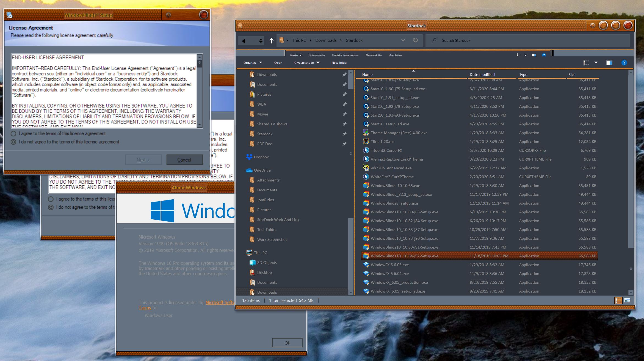Toggle the preview pane icon

click(x=609, y=63)
